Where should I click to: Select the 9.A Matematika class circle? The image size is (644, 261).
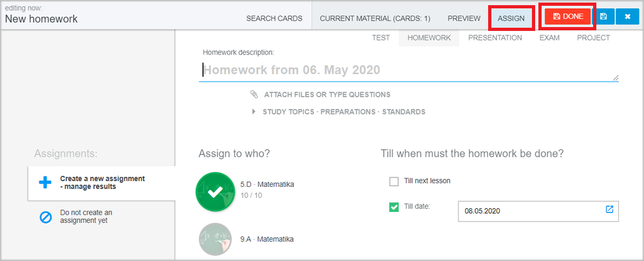(215, 239)
